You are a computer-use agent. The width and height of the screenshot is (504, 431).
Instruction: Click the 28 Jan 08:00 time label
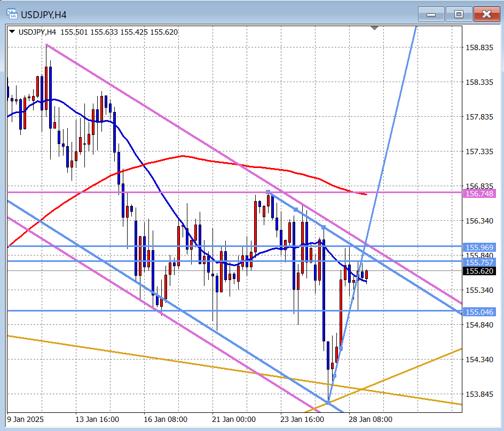pyautogui.click(x=371, y=419)
